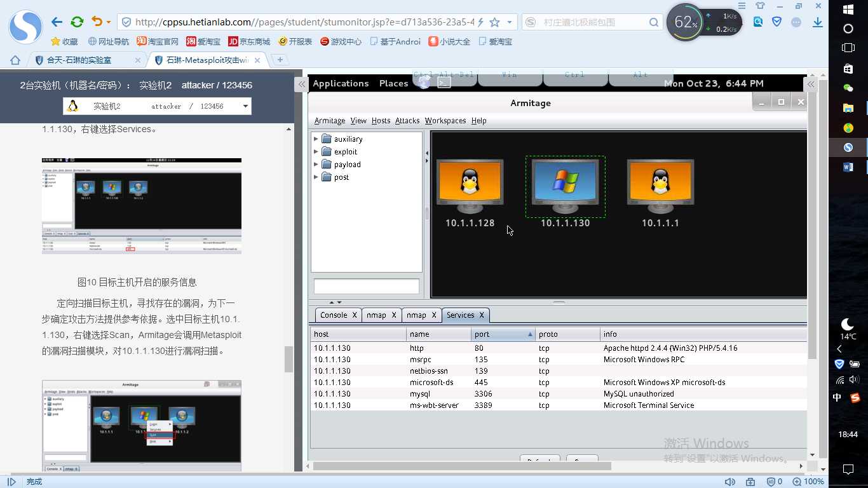Launch the terminal icon in the GNOME top panel
This screenshot has height=488, width=868.
(444, 83)
